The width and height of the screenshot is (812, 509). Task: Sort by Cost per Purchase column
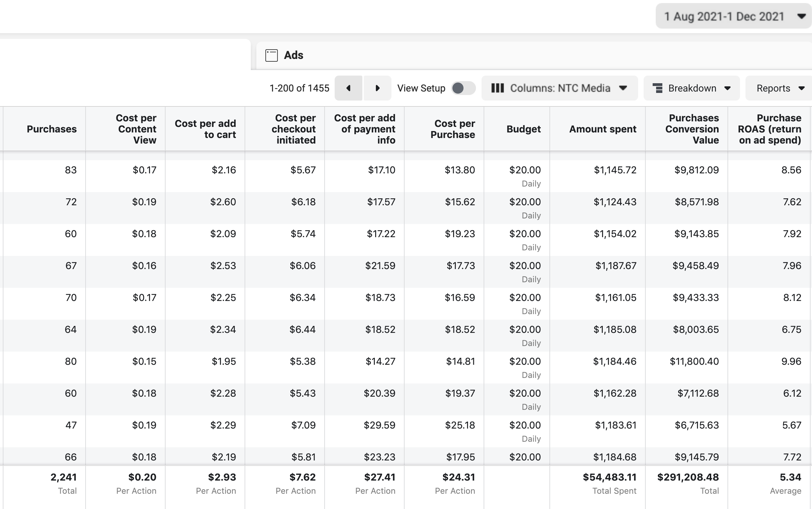(452, 129)
